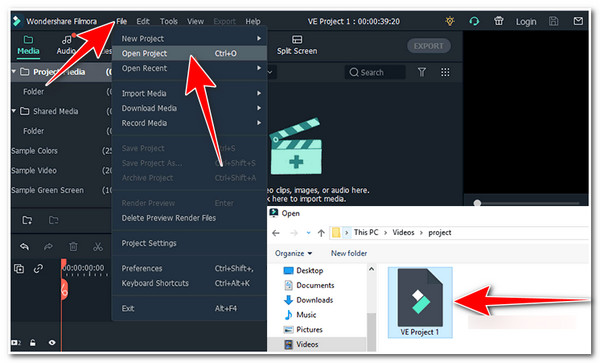Click the trash delete icon
Viewport: 600px width, 363px height.
(73, 247)
